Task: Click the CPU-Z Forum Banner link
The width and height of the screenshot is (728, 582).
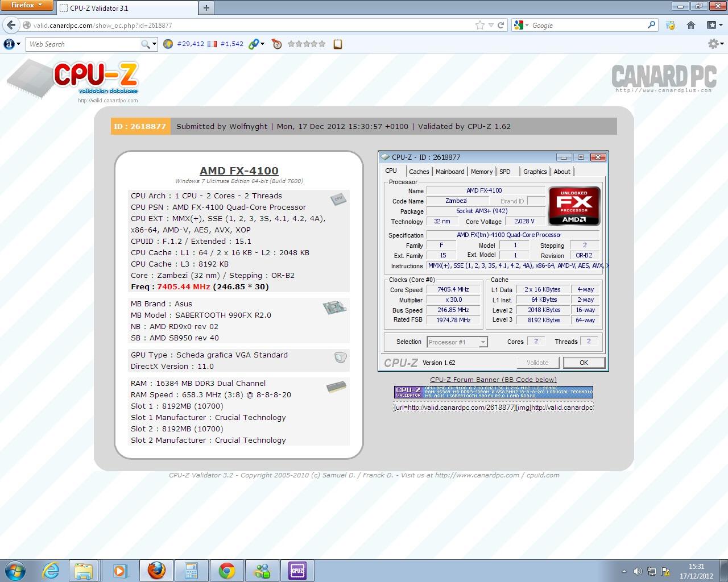Action: (493, 380)
